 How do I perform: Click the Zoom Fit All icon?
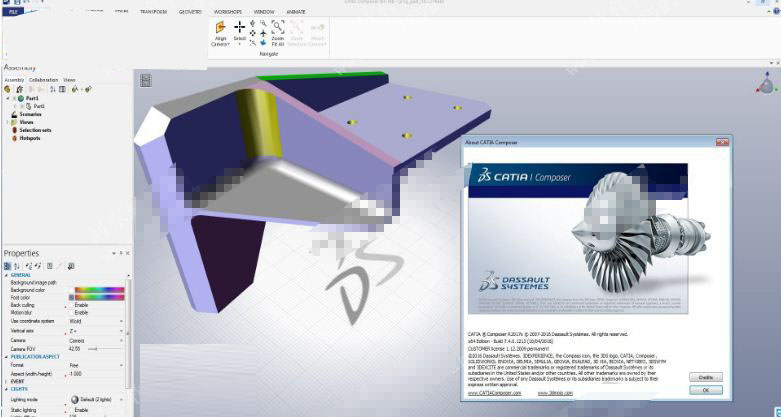point(277,27)
